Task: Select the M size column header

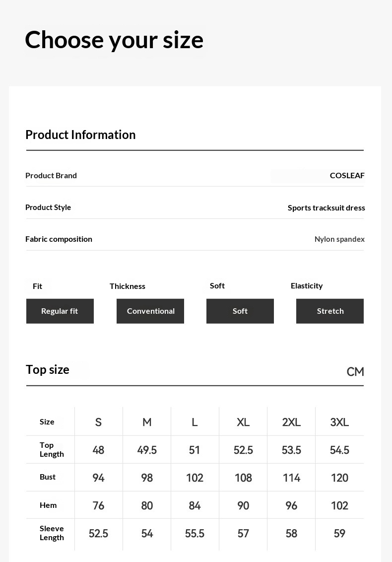Action: [147, 422]
